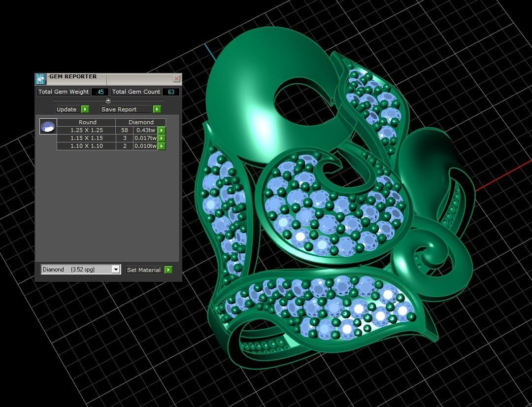The width and height of the screenshot is (532, 407).
Task: Open the Diamond (3.52 spg) material dropdown
Action: click(81, 270)
